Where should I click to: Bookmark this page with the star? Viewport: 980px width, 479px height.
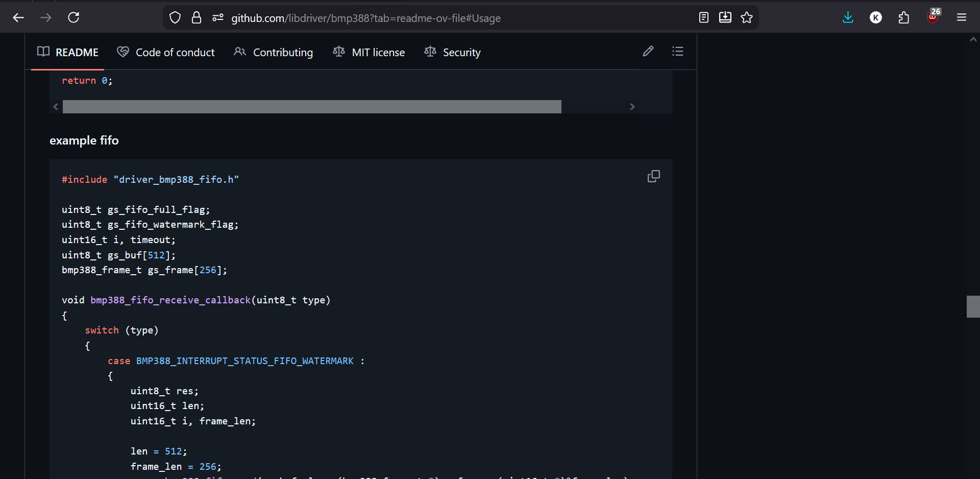(x=747, y=18)
